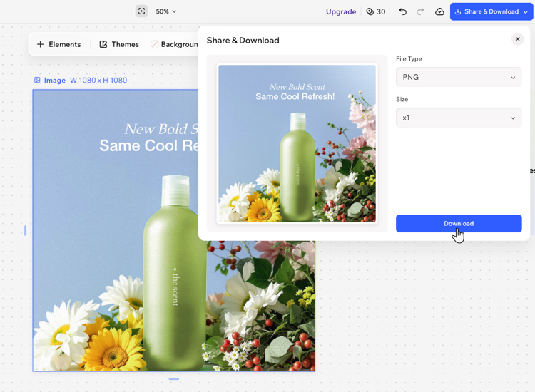This screenshot has width=535, height=392.
Task: Undo the last action
Action: [x=402, y=11]
